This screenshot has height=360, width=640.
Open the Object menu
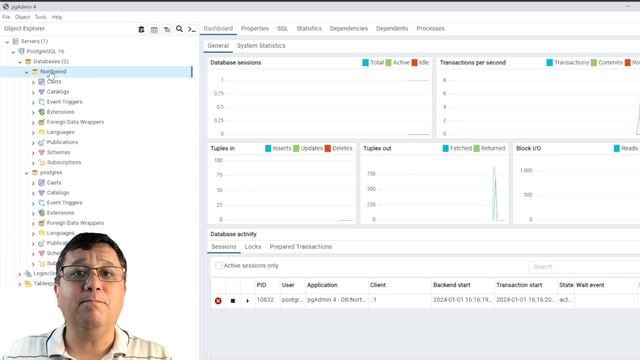point(22,17)
